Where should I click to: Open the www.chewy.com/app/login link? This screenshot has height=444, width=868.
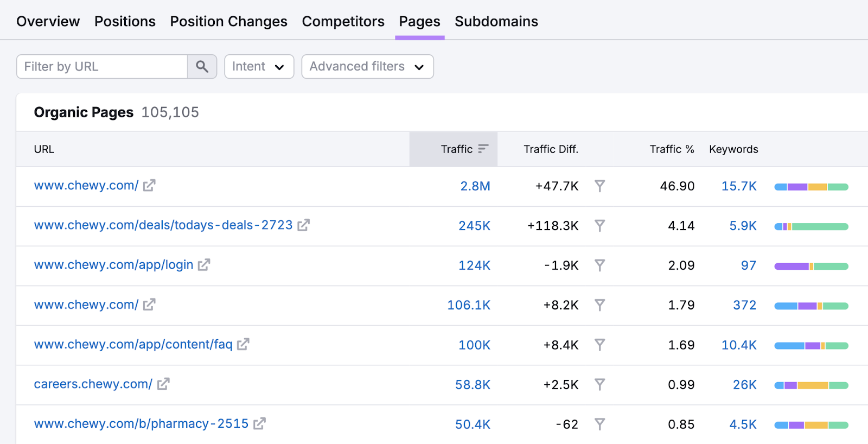pos(113,265)
